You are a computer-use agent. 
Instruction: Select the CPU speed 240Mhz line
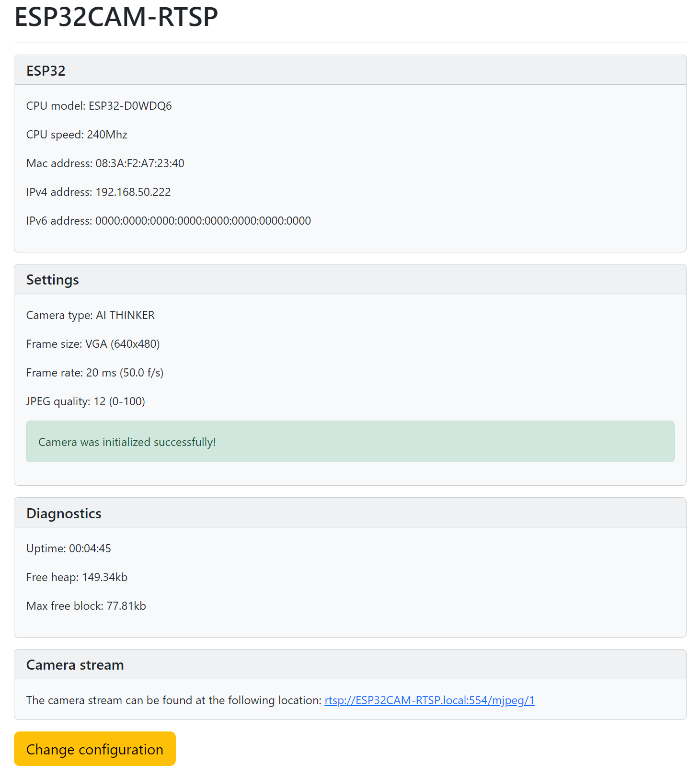pyautogui.click(x=76, y=135)
